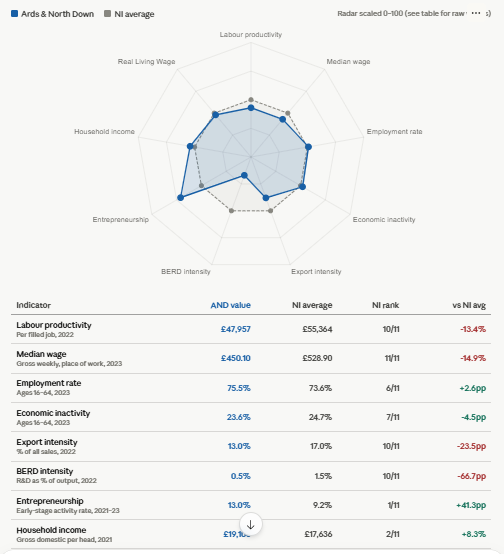Viewport: 504px width, 554px height.
Task: Click the Export intensity row label
Action: [x=47, y=442]
